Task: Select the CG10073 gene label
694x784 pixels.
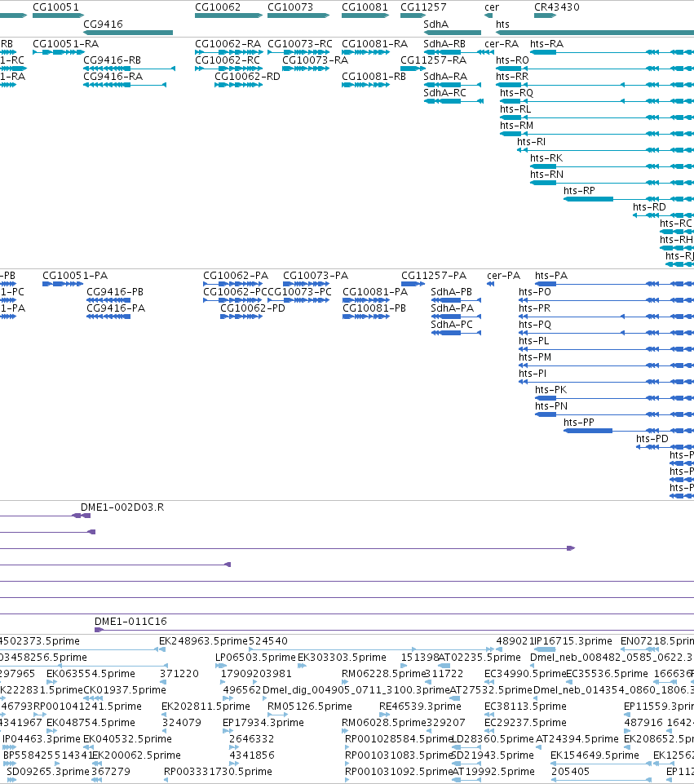Action: tap(290, 7)
